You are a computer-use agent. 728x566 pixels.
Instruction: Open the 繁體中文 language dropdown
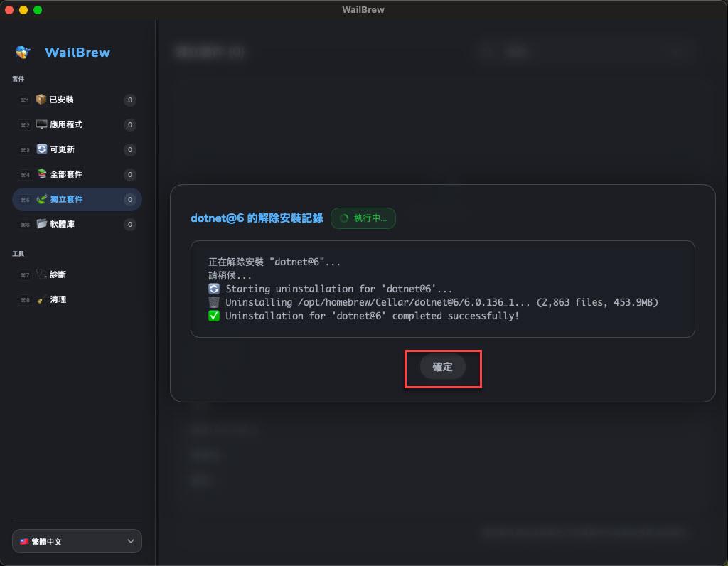77,541
